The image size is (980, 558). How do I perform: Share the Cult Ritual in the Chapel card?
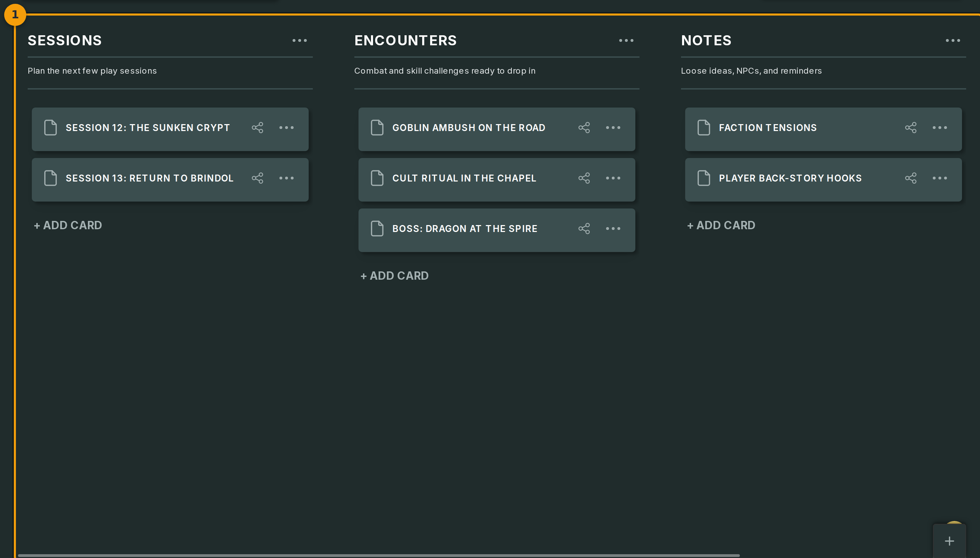pos(584,178)
